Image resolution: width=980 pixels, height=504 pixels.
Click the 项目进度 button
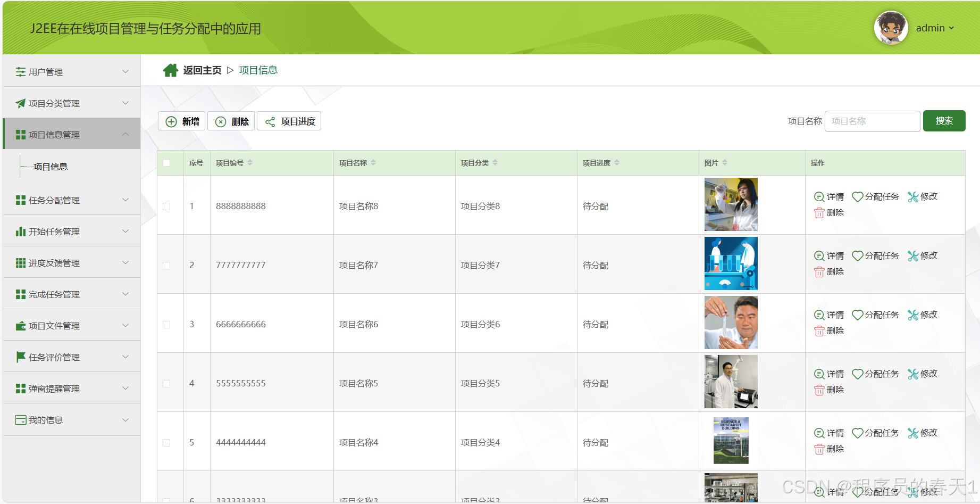pos(289,121)
